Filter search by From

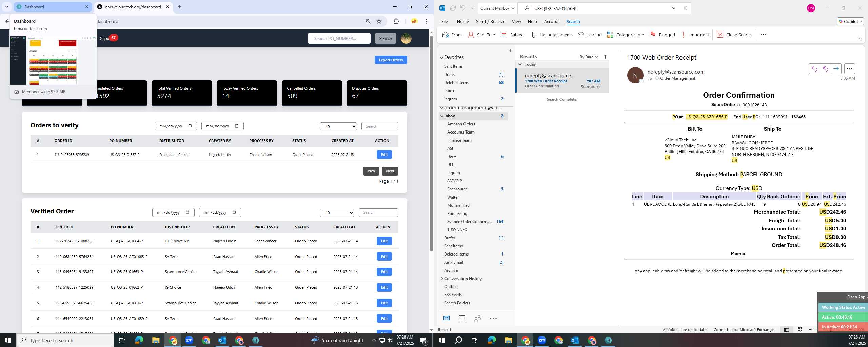coord(452,35)
